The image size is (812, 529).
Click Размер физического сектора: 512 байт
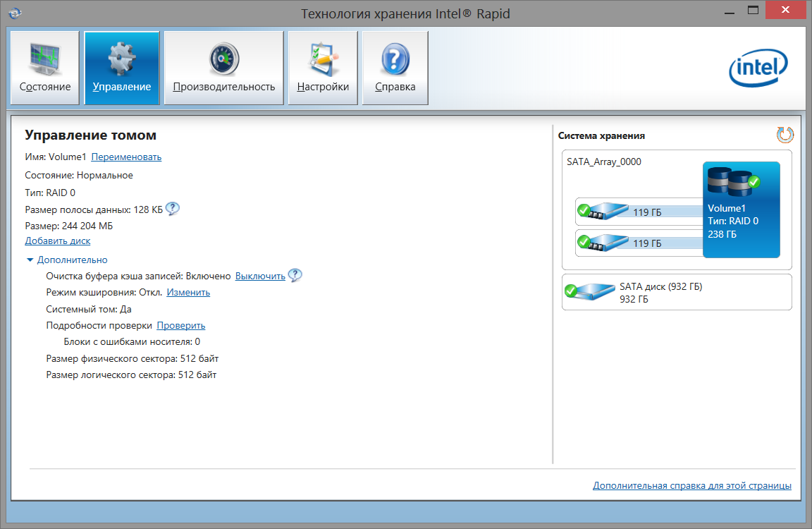click(x=132, y=358)
